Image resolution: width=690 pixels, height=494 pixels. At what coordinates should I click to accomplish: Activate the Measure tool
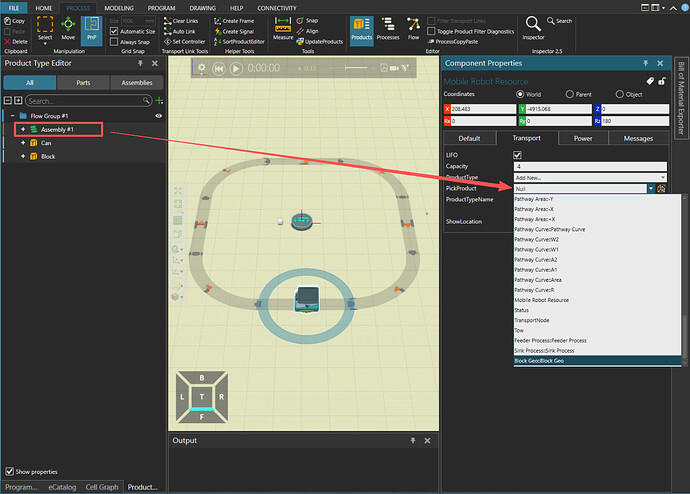pyautogui.click(x=283, y=28)
